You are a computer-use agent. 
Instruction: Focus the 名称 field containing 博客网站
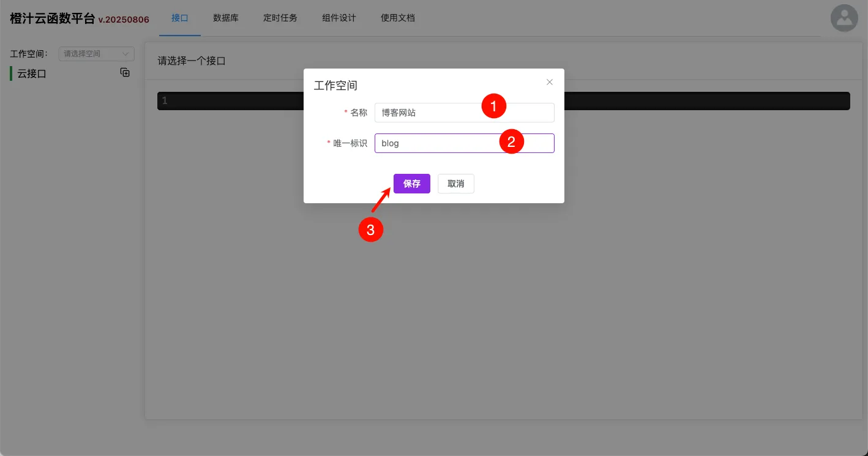pos(428,113)
